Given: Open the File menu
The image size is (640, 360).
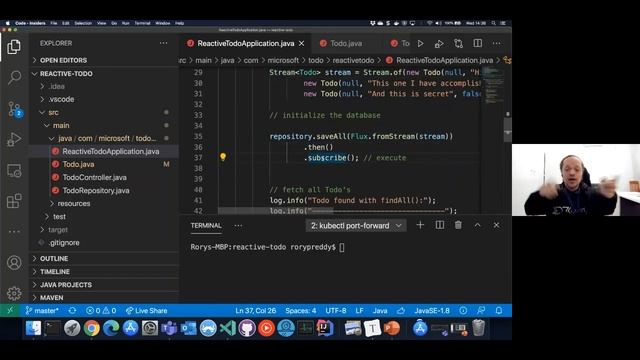Looking at the screenshot, I should 54,23.
